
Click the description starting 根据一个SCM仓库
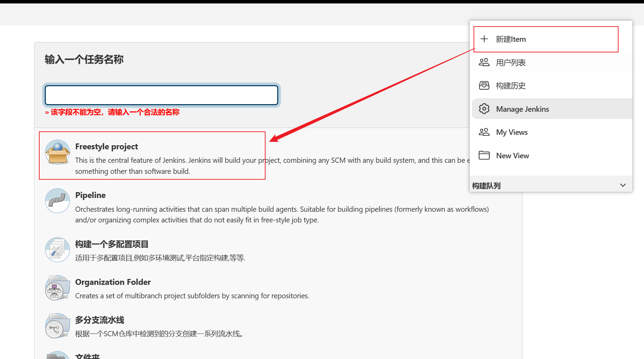tap(159, 334)
